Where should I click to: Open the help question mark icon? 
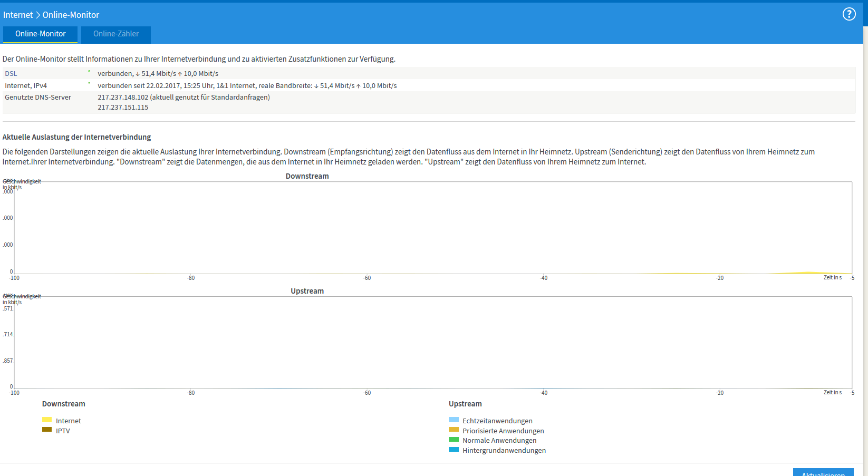[849, 14]
